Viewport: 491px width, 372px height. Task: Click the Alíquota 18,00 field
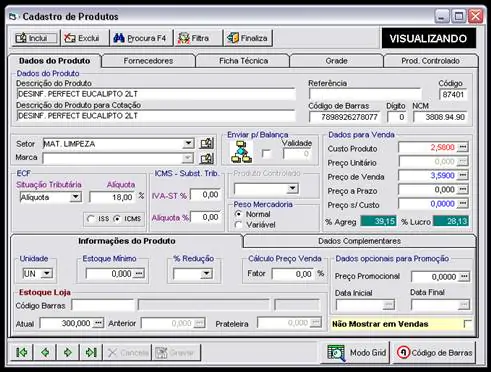(112, 197)
